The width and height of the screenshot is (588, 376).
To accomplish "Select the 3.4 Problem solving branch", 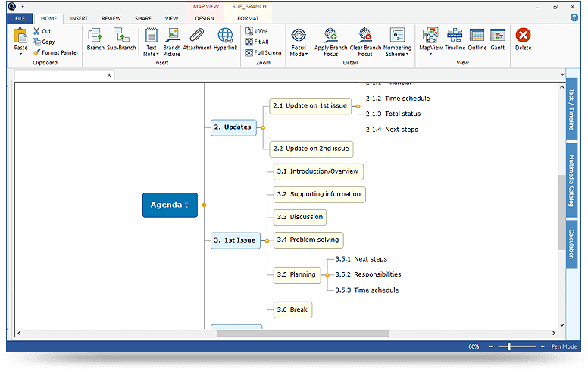I will coord(308,240).
